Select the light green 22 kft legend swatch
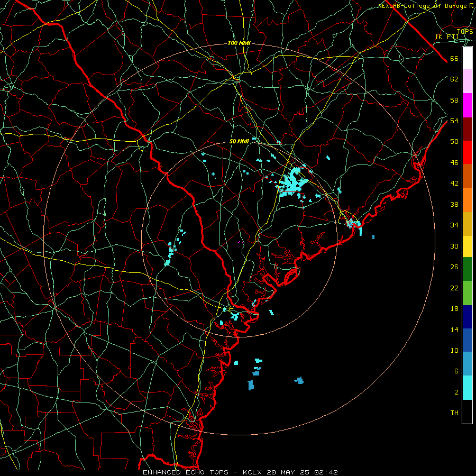Image resolution: width=476 pixels, height=476 pixels. coord(467,293)
